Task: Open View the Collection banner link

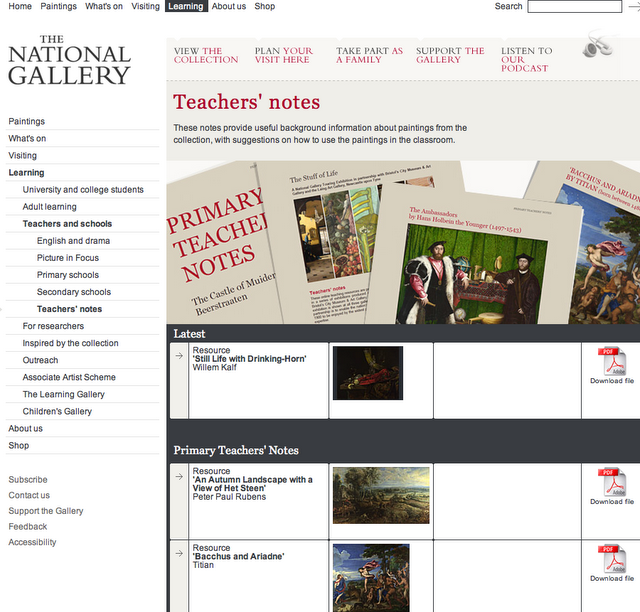Action: pos(206,55)
